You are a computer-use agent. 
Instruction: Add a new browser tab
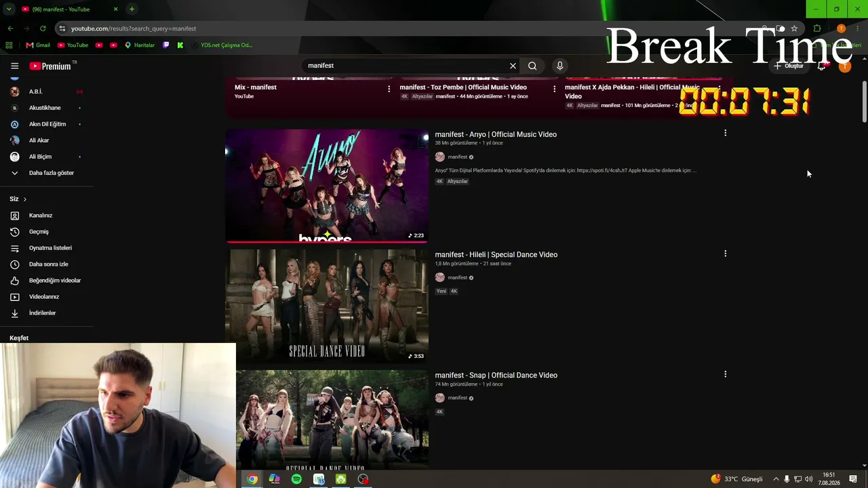(132, 9)
